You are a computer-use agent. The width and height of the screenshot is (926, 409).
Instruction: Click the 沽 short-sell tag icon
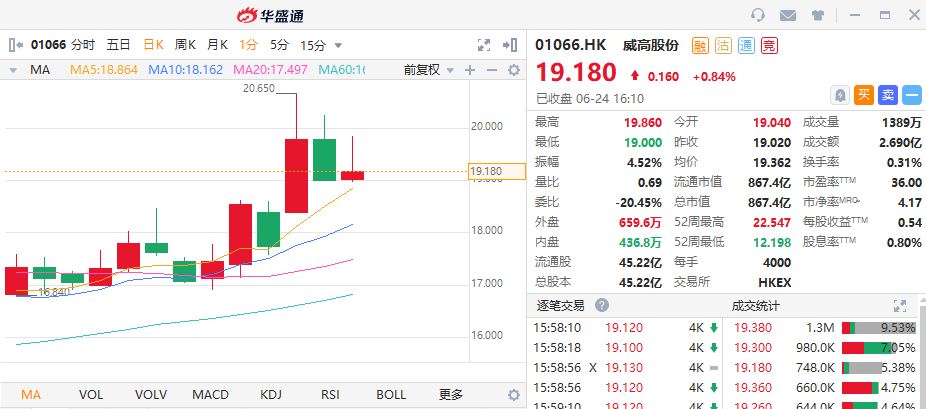[x=723, y=45]
